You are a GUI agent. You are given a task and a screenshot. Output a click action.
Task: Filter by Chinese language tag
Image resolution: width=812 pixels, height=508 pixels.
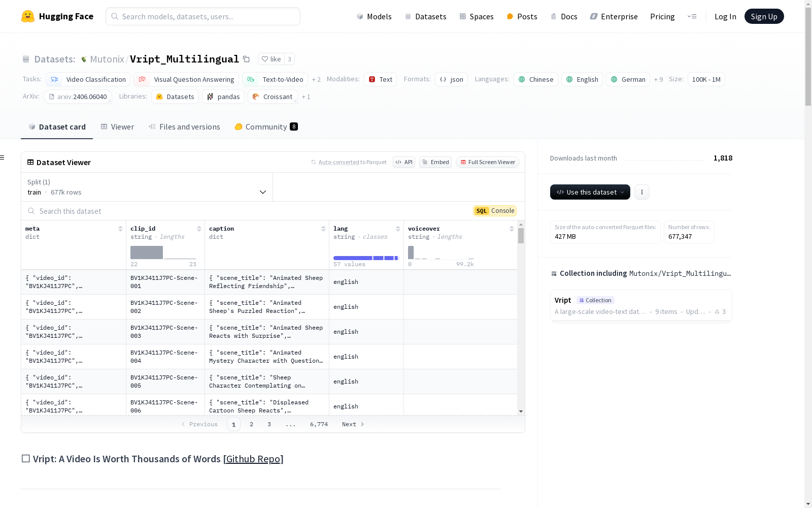[536, 79]
